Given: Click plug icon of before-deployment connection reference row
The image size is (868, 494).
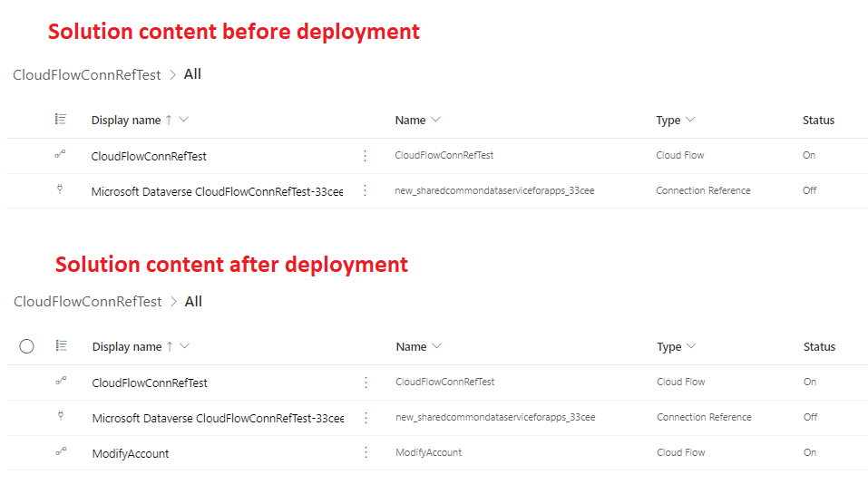Looking at the screenshot, I should 60,190.
